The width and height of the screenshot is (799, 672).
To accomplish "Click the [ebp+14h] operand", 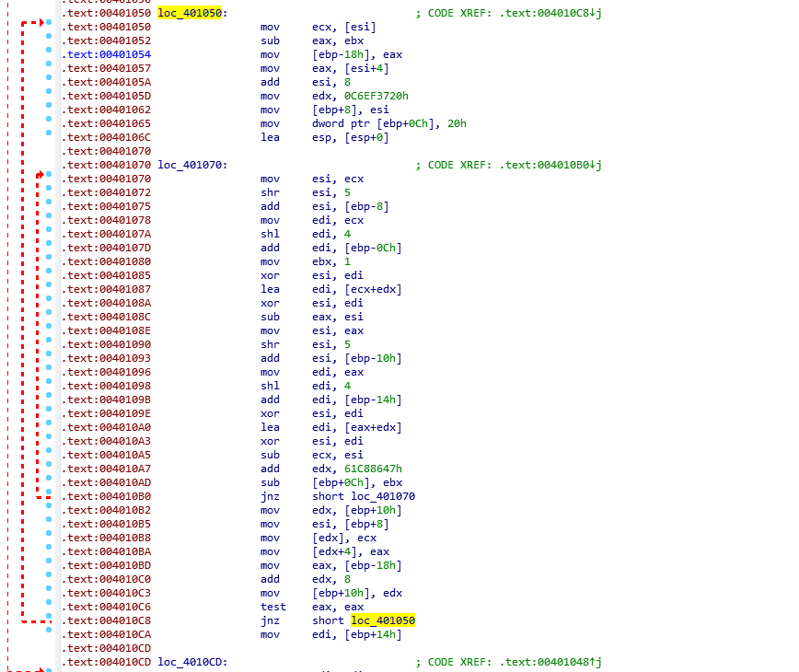I will pyautogui.click(x=373, y=634).
